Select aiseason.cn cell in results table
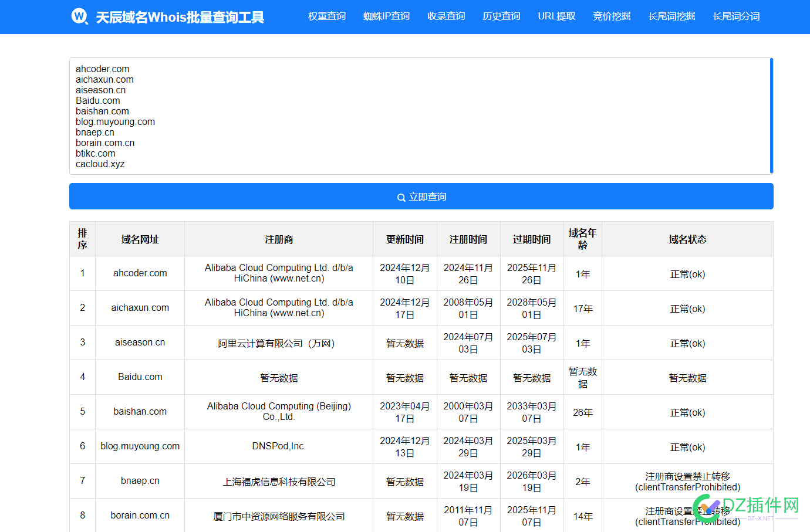The height and width of the screenshot is (532, 810). point(140,343)
